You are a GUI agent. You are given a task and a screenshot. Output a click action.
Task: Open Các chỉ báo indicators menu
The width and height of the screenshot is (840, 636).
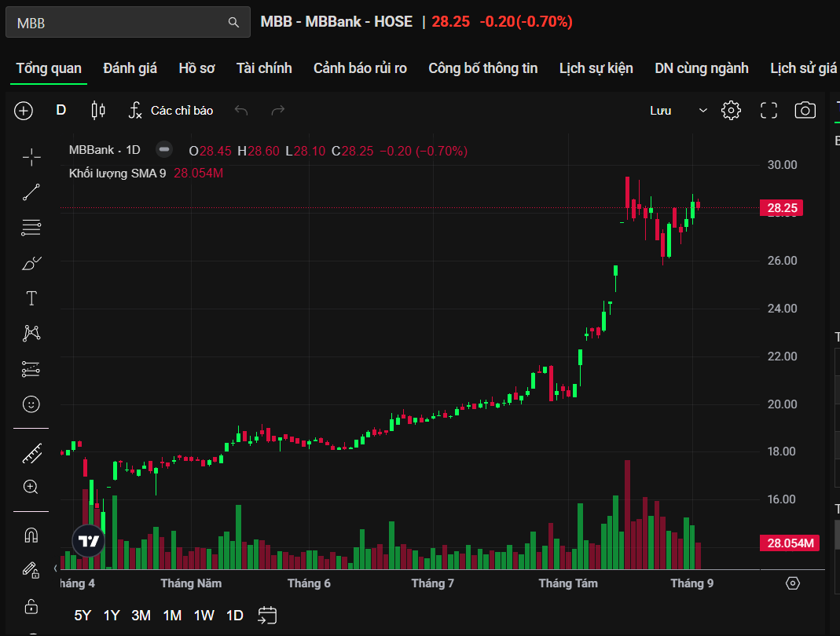(171, 110)
